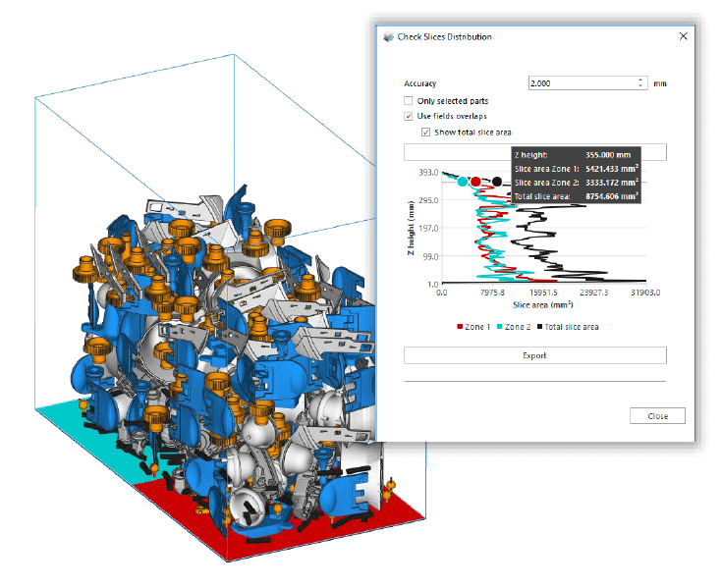The width and height of the screenshot is (722, 588).
Task: Close the Check Slices Distribution dialog via X
Action: 683,36
